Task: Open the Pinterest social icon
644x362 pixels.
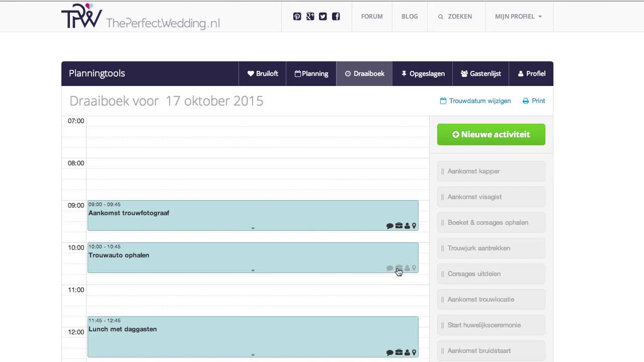Action: pyautogui.click(x=297, y=17)
